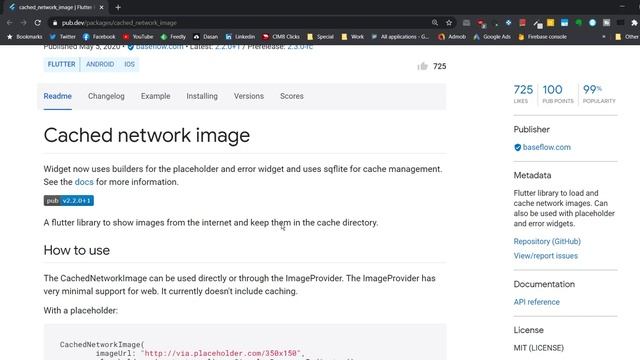
Task: Click the 99% popularity score
Action: point(599,93)
